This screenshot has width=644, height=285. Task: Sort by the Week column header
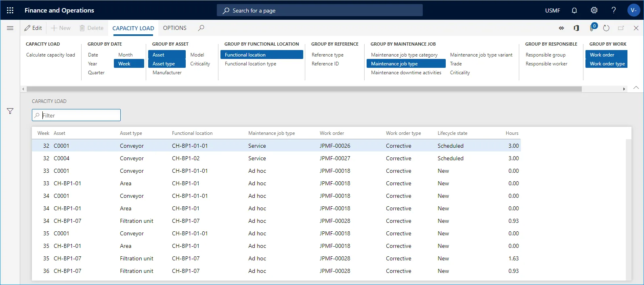point(43,133)
